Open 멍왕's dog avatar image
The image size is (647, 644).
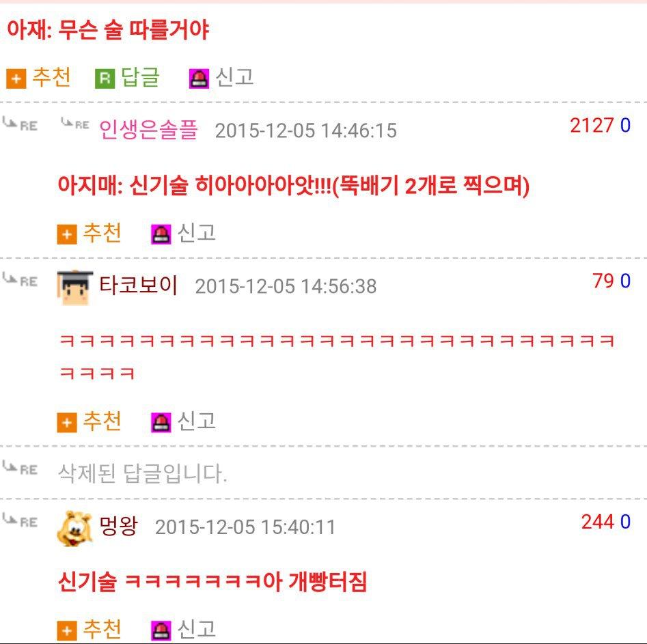point(74,529)
